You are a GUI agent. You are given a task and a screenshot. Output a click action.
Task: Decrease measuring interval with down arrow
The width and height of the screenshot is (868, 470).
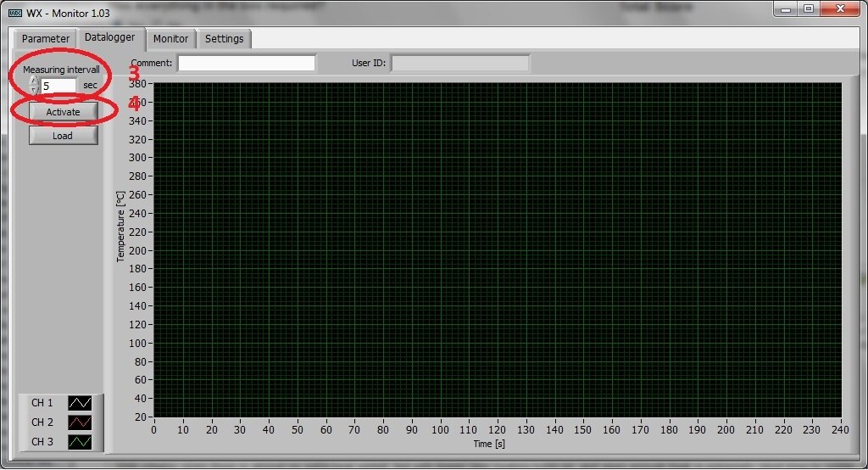34,90
